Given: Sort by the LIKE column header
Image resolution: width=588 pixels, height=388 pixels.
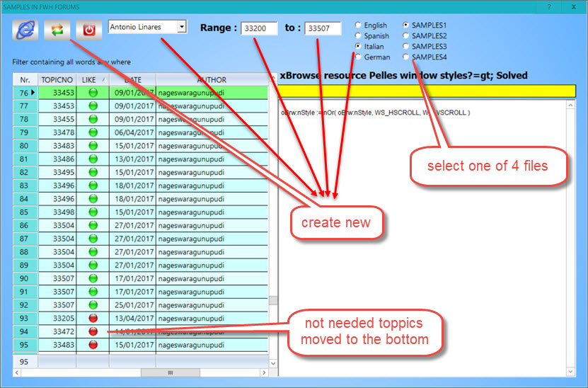Looking at the screenshot, I should pyautogui.click(x=93, y=80).
